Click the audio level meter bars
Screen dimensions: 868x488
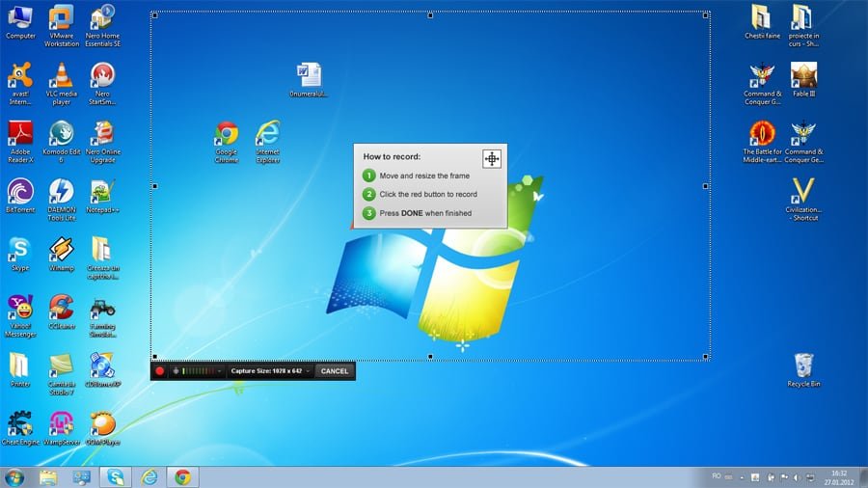pos(198,371)
